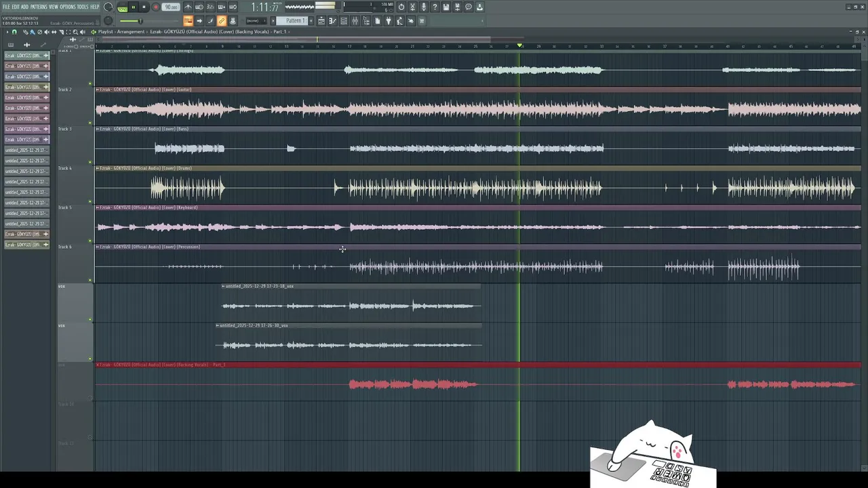Open the FILE menu
The width and height of the screenshot is (868, 488).
point(6,7)
